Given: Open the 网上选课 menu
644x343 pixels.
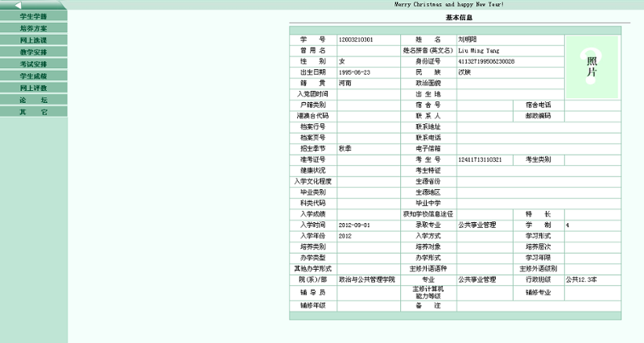Looking at the screenshot, I should [33, 40].
